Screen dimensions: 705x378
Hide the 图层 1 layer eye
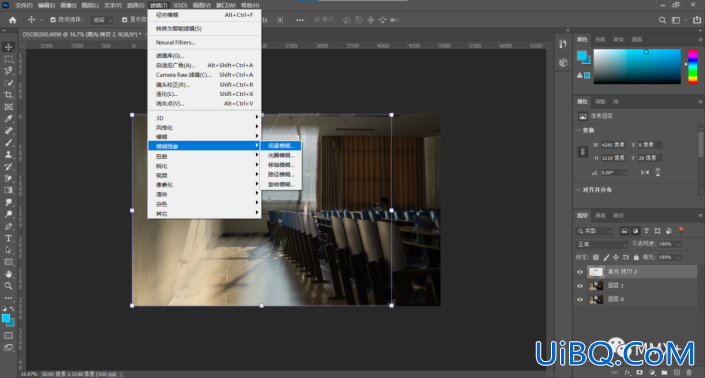tap(580, 286)
